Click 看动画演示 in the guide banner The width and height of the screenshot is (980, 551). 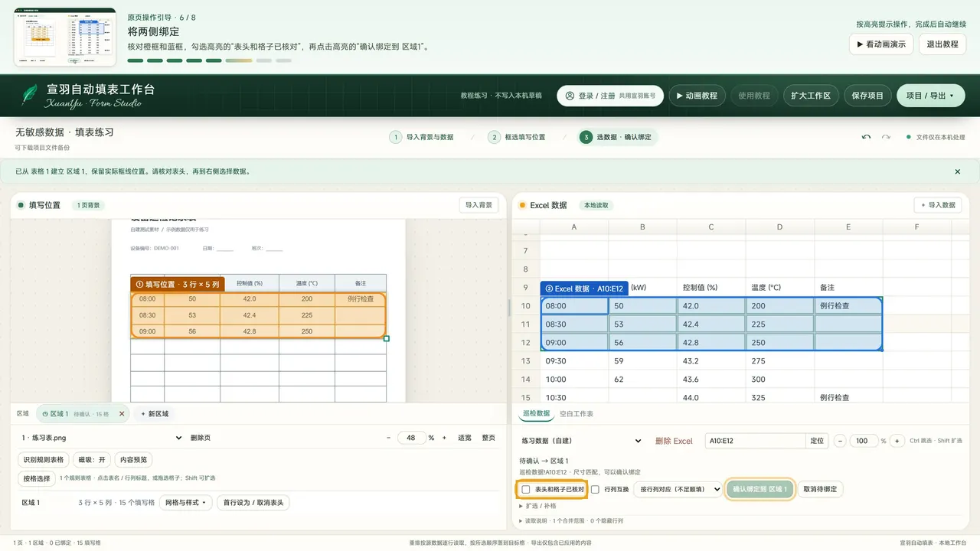click(x=881, y=44)
